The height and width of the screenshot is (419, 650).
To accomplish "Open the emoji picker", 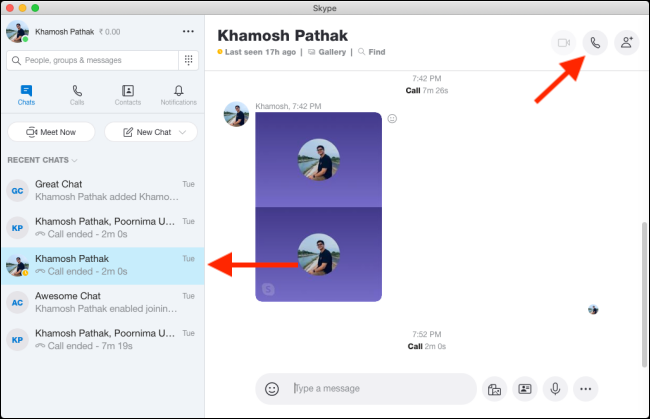I will (x=271, y=388).
